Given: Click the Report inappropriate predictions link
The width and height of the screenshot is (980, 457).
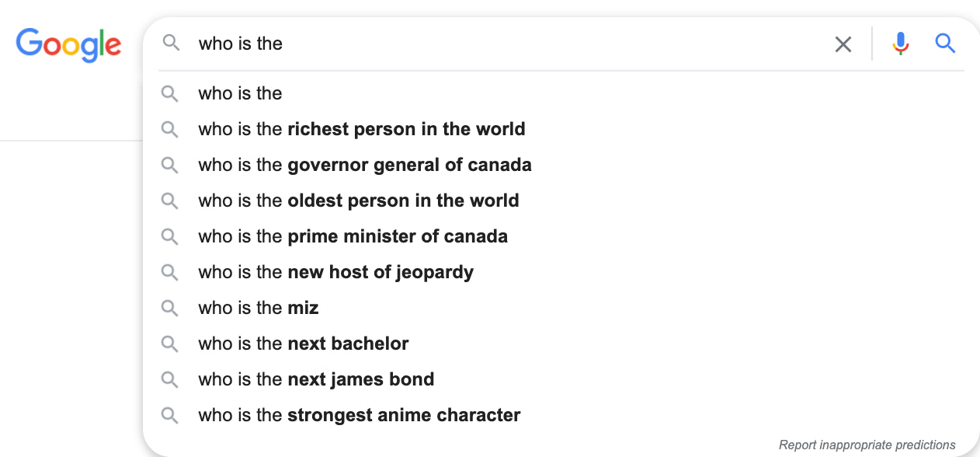Looking at the screenshot, I should click(x=867, y=444).
